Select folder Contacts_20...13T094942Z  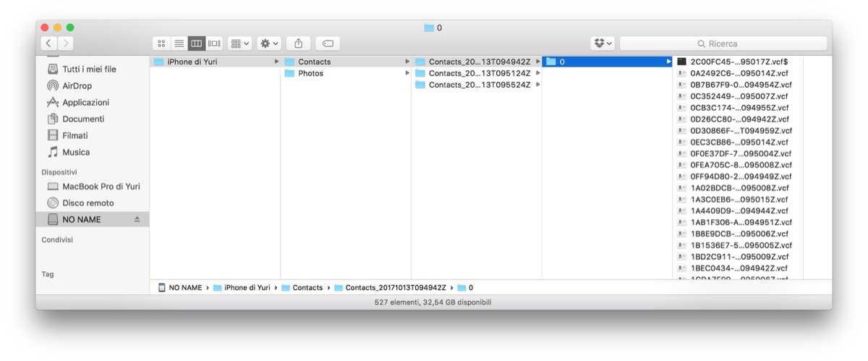click(x=476, y=61)
